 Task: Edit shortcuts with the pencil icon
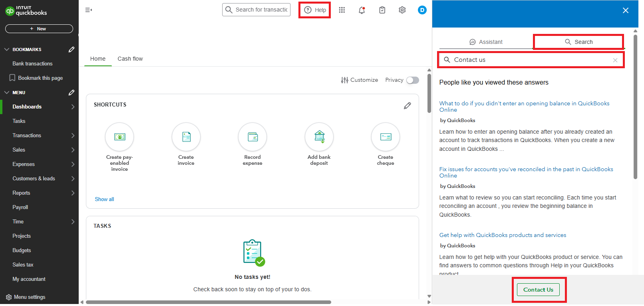click(407, 106)
